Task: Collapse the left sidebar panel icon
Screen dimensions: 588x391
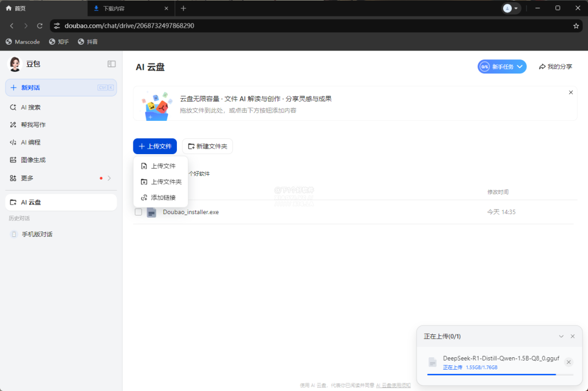Action: coord(112,64)
